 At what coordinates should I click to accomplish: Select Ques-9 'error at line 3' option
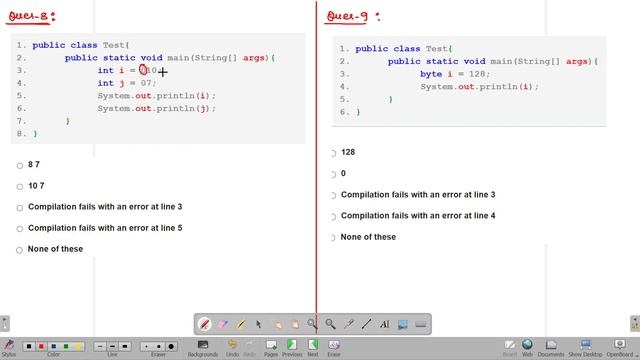pos(333,196)
